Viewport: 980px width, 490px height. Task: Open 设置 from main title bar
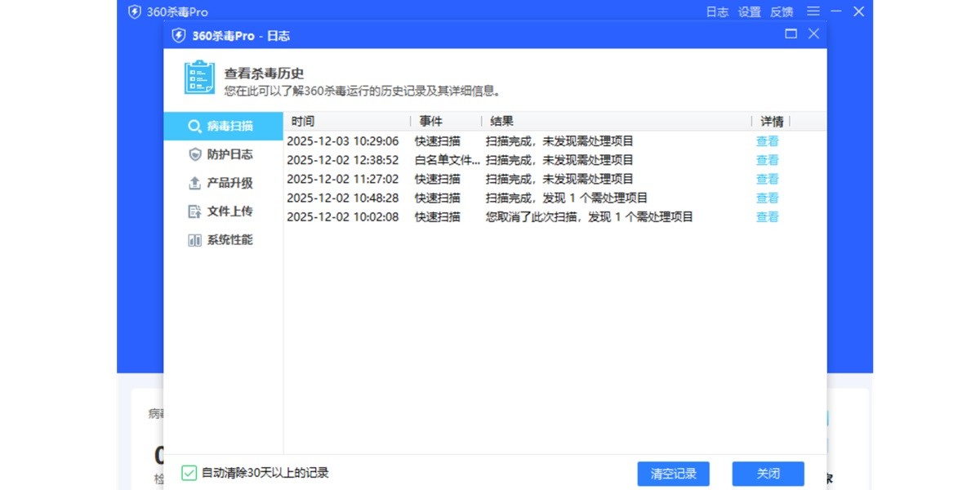click(749, 12)
